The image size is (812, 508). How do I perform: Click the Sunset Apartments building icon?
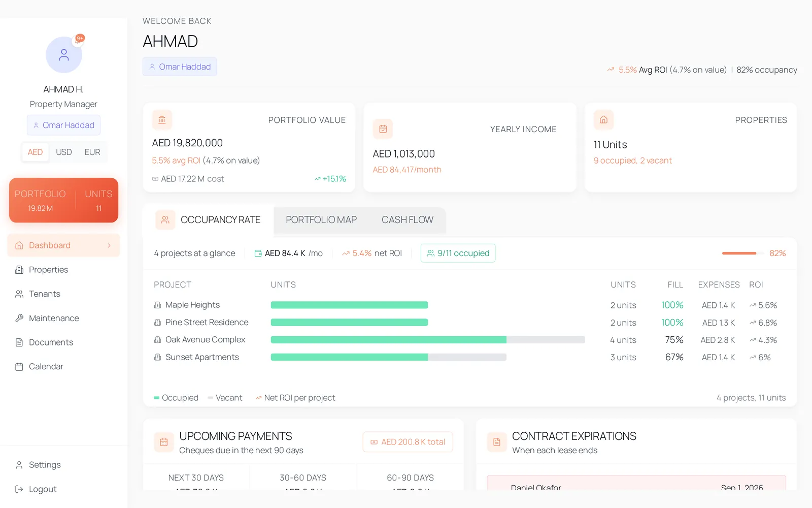pyautogui.click(x=157, y=358)
